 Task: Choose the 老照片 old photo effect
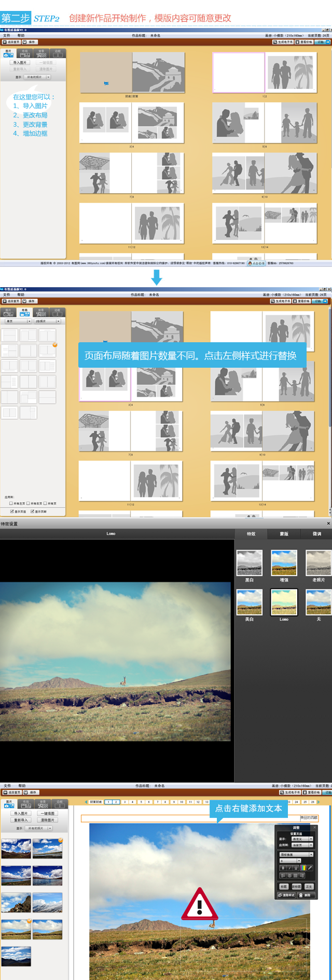pyautogui.click(x=319, y=562)
